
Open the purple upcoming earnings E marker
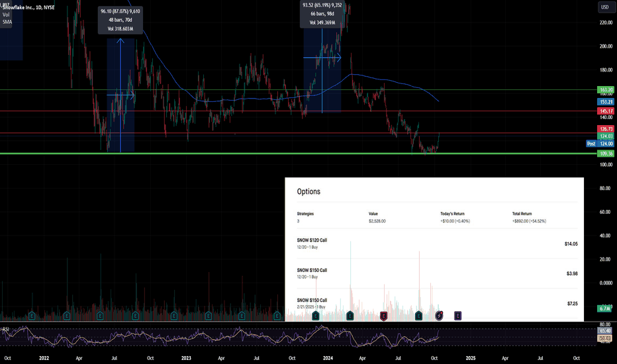pyautogui.click(x=457, y=316)
